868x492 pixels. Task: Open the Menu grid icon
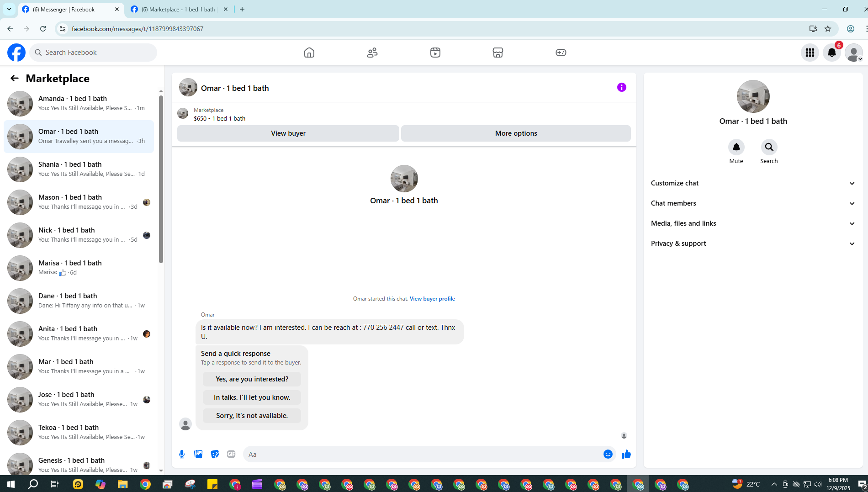point(810,53)
